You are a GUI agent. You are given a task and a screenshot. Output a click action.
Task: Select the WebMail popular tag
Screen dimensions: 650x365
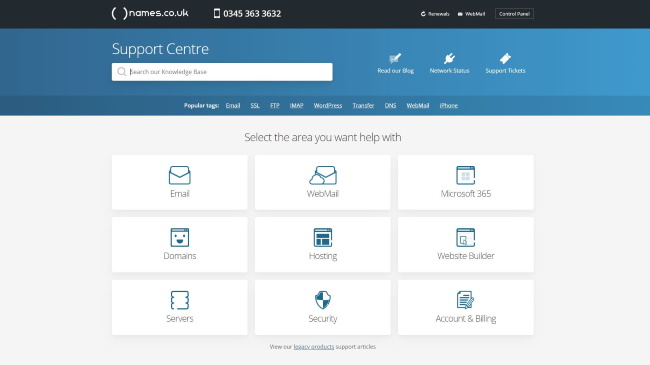[x=418, y=105]
